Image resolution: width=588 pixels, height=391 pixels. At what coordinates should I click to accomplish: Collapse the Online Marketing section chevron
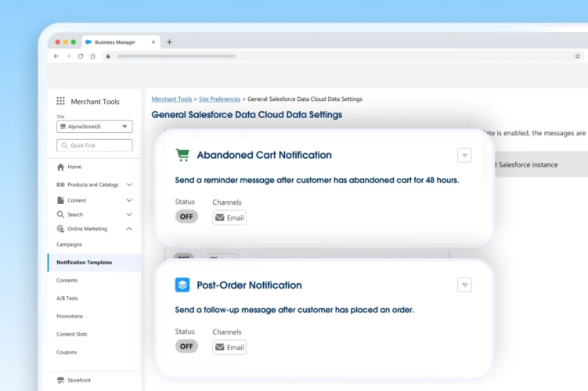(129, 228)
